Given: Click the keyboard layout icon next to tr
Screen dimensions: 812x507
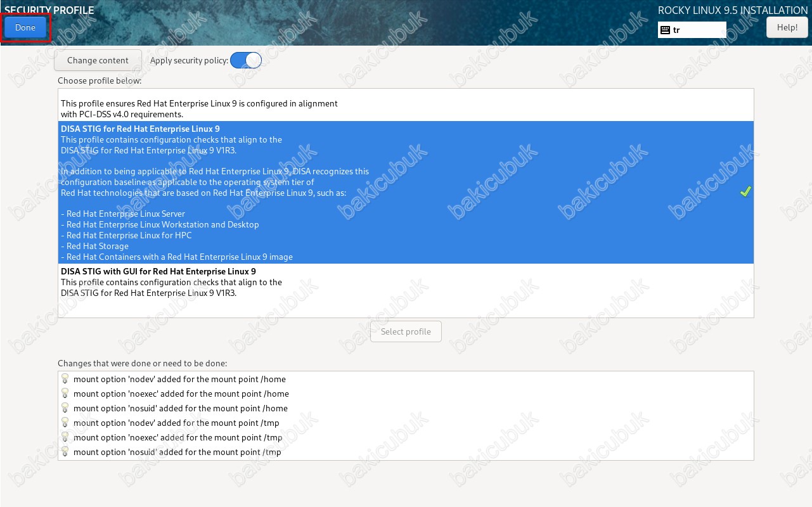Looking at the screenshot, I should (665, 30).
